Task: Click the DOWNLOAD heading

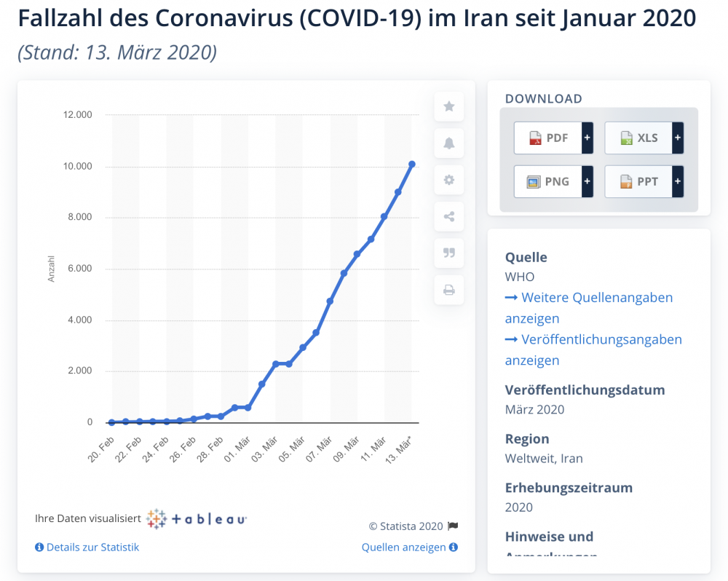Action: tap(544, 98)
